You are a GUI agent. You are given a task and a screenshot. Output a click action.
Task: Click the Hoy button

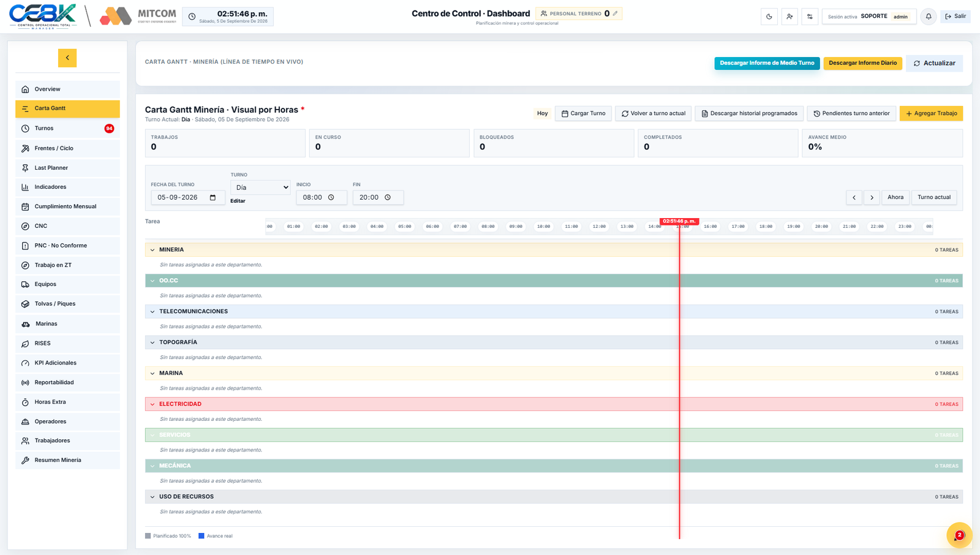point(543,113)
